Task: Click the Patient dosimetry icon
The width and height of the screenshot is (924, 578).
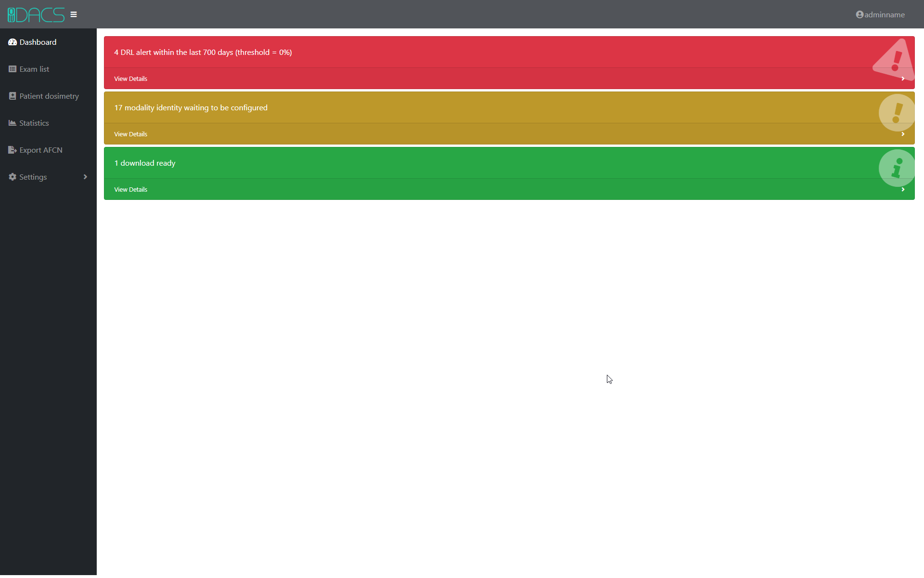Action: (x=13, y=96)
